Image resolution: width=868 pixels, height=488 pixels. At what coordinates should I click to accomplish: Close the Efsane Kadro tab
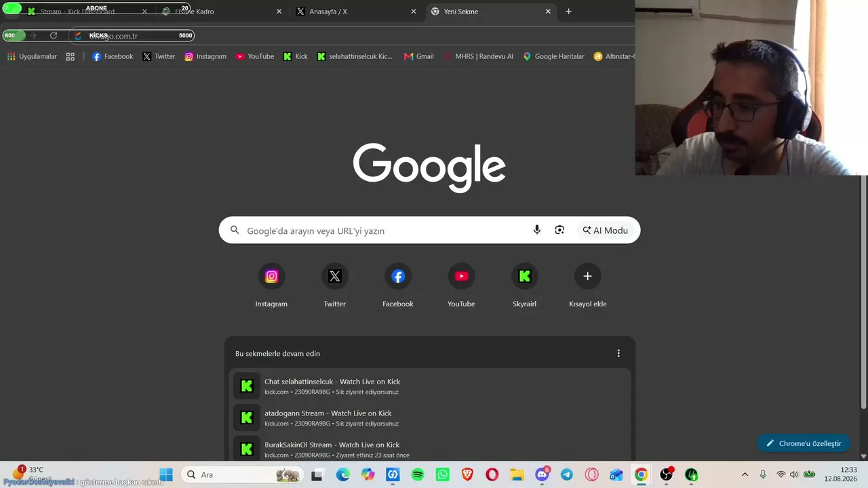pyautogui.click(x=279, y=12)
